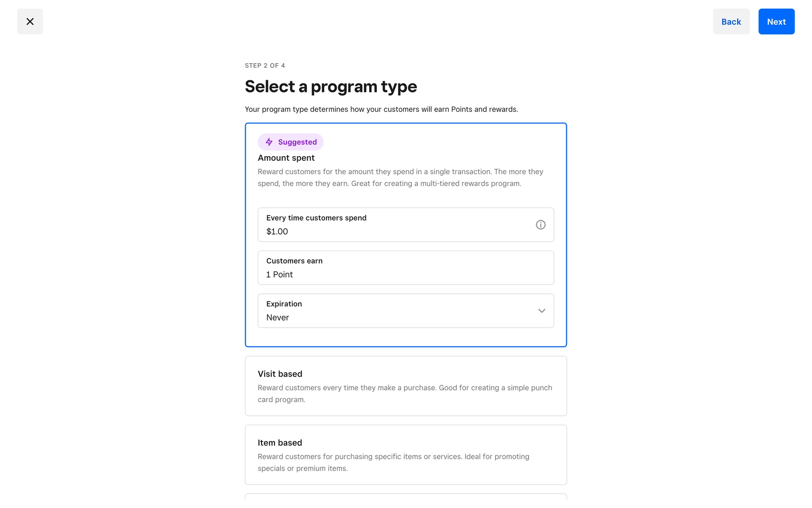812x508 pixels.
Task: Pick the partially visible card below Item based
Action: tap(406, 497)
